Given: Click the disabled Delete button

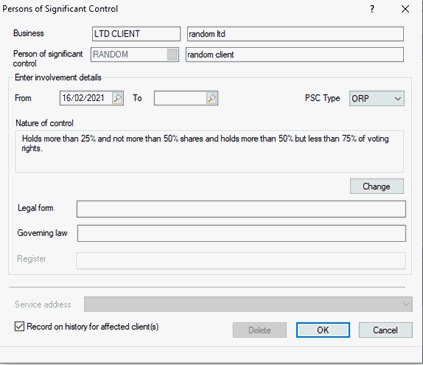Looking at the screenshot, I should (259, 330).
